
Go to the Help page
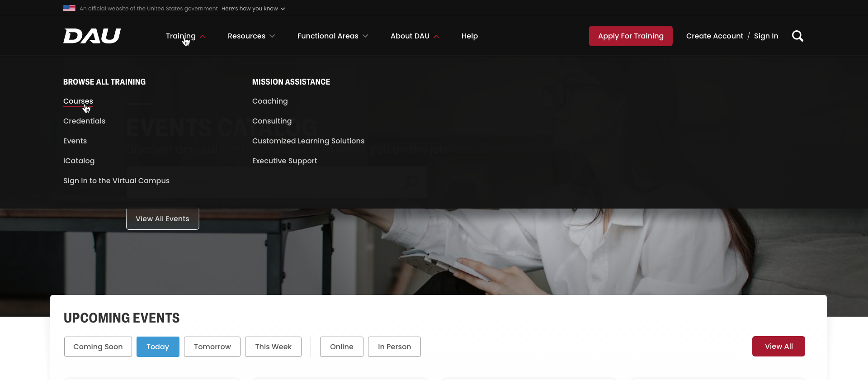tap(470, 36)
